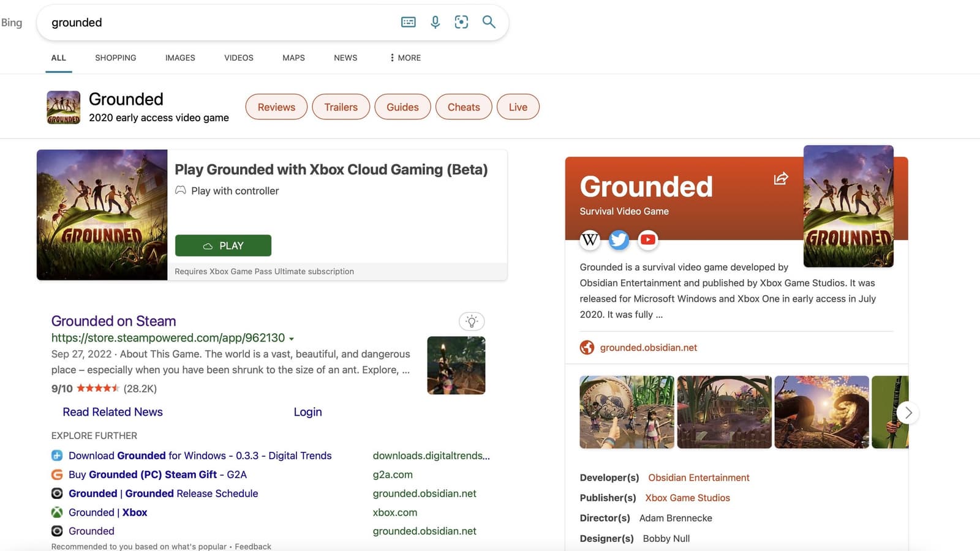
Task: Click the share icon in Grounded panel
Action: 781,179
